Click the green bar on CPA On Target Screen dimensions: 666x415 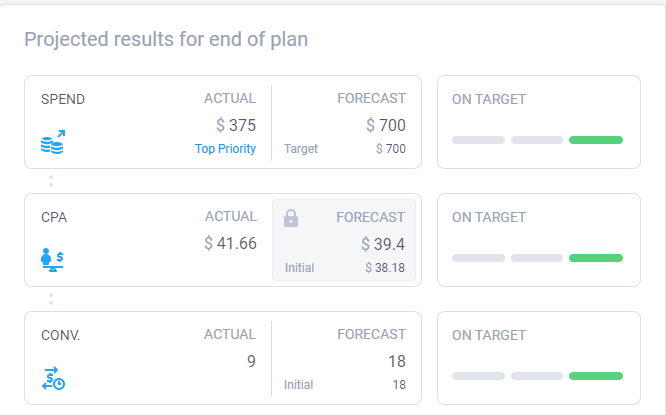(x=596, y=258)
